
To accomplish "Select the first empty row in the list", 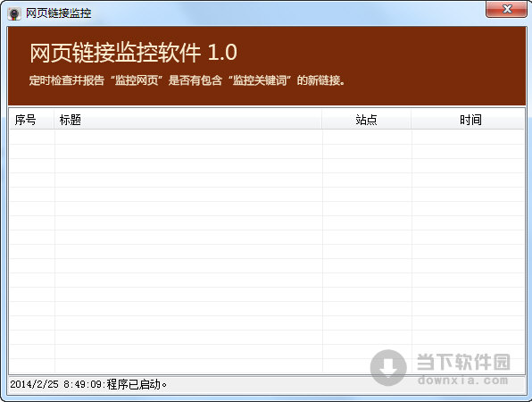I will [x=267, y=138].
